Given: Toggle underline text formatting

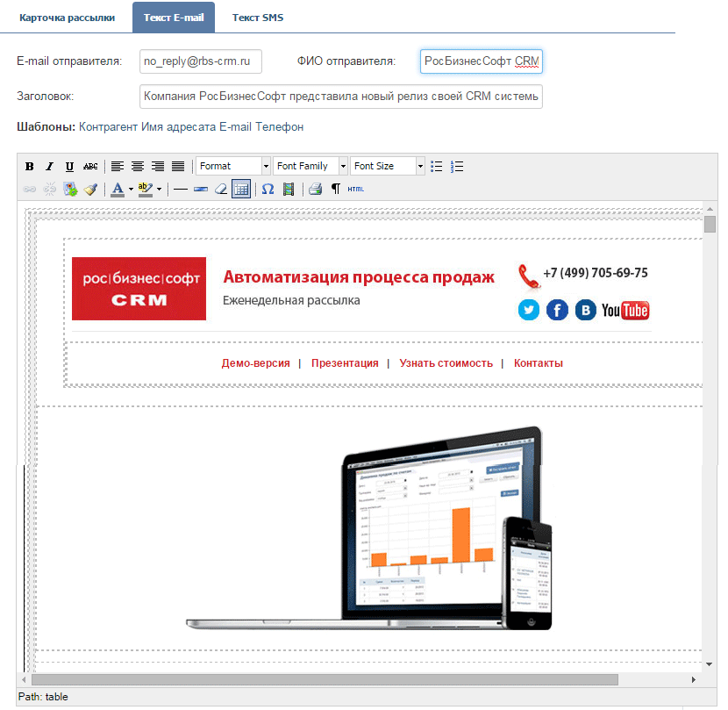Looking at the screenshot, I should [69, 166].
